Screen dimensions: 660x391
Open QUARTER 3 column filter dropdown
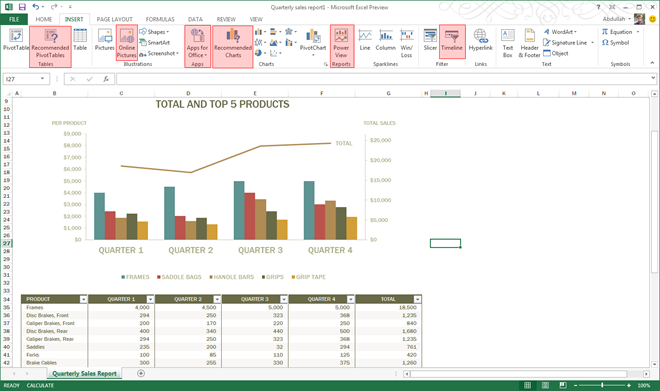tap(284, 299)
